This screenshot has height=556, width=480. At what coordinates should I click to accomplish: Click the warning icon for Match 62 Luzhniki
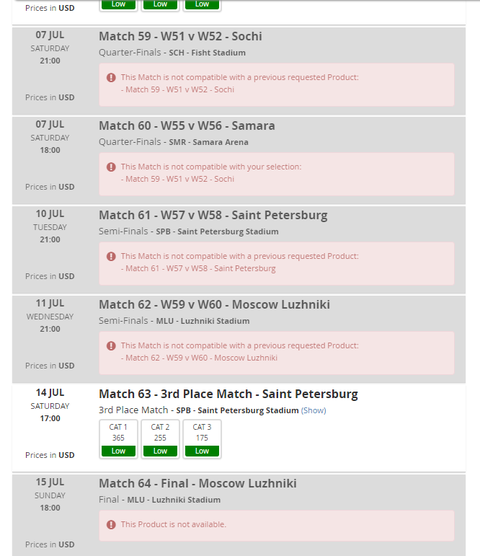coord(111,345)
